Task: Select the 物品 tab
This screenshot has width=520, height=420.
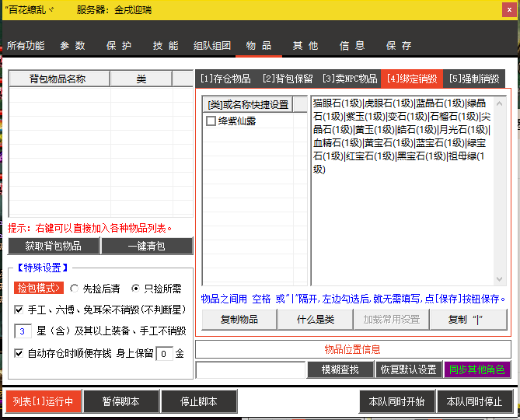Action: pos(259,45)
